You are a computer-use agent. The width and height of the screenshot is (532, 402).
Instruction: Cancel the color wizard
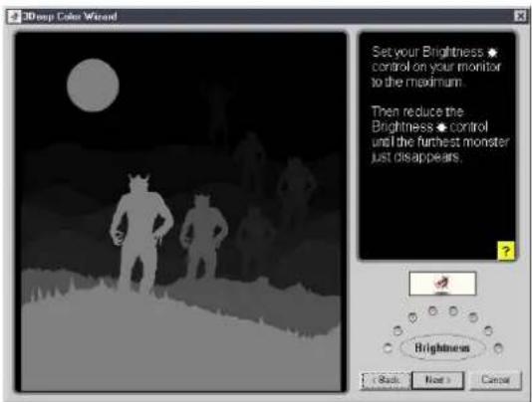pyautogui.click(x=495, y=380)
